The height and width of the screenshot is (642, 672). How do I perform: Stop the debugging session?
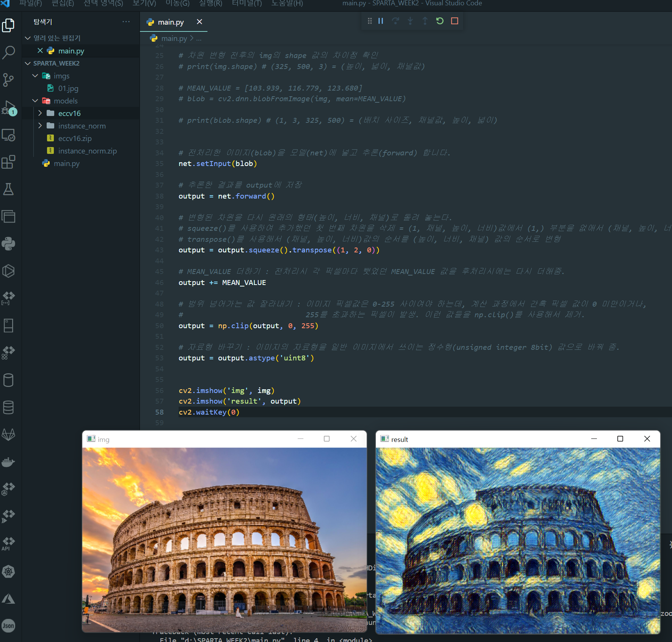tap(455, 21)
